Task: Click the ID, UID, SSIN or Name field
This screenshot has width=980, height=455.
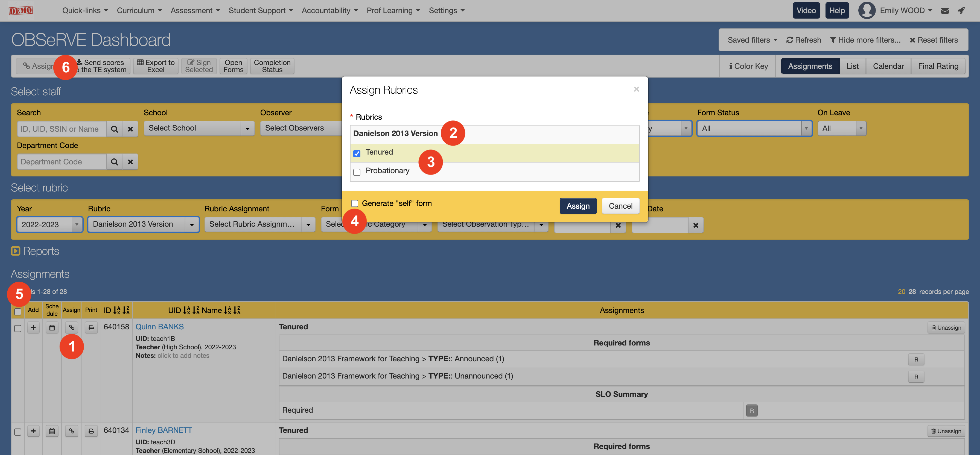Action: click(x=62, y=129)
